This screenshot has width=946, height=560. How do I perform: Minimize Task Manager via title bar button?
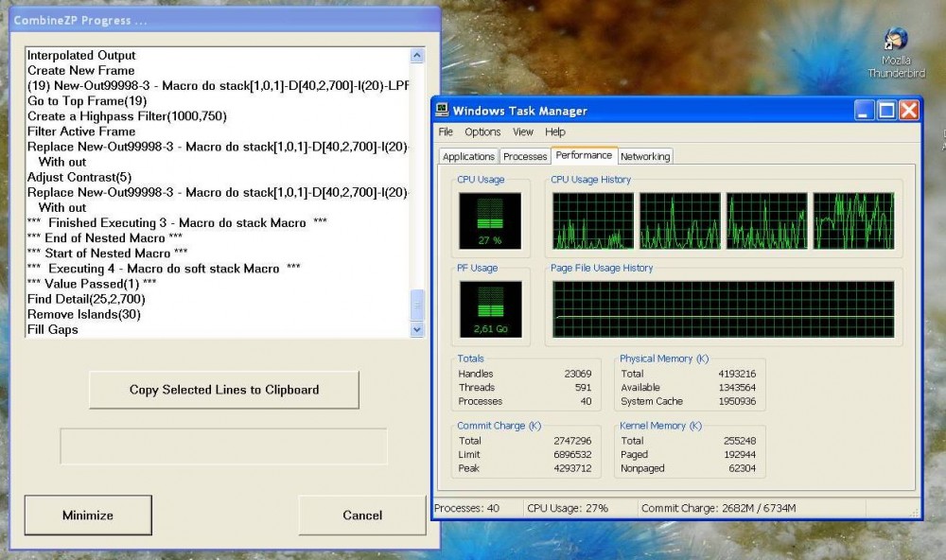click(x=865, y=111)
